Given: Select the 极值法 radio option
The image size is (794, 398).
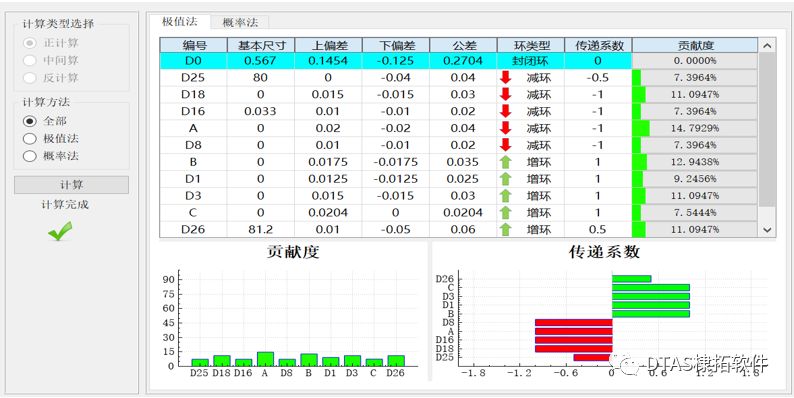Looking at the screenshot, I should point(30,138).
